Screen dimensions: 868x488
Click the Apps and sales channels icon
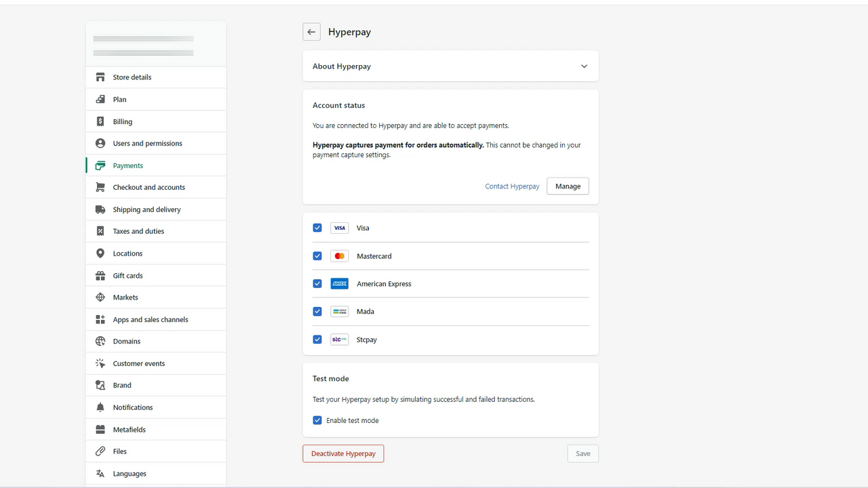(100, 319)
